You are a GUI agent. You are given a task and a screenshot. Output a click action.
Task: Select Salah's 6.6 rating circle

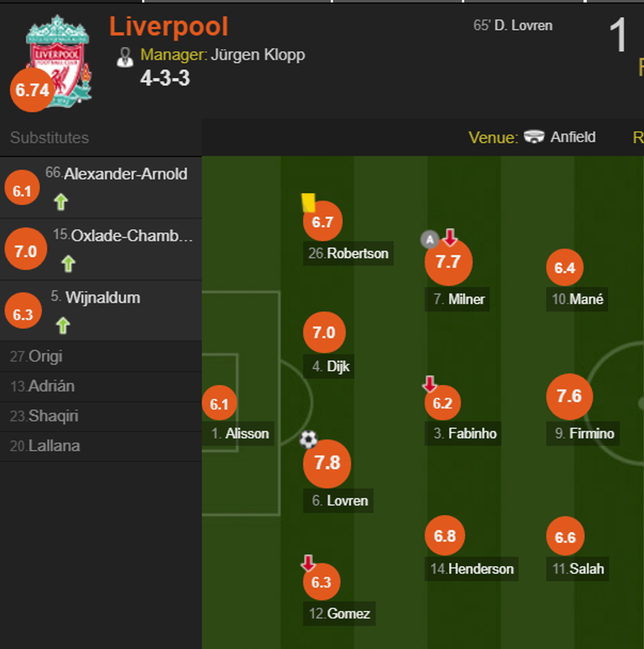tap(564, 537)
